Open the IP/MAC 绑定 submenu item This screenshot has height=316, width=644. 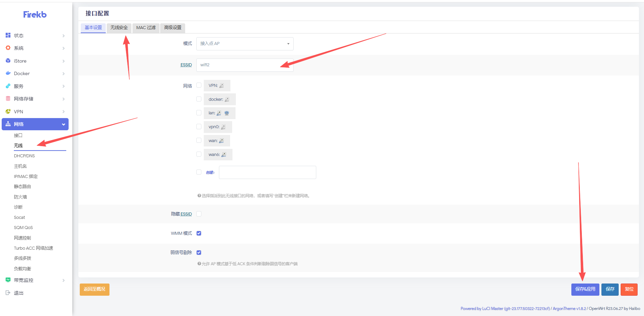click(26, 177)
